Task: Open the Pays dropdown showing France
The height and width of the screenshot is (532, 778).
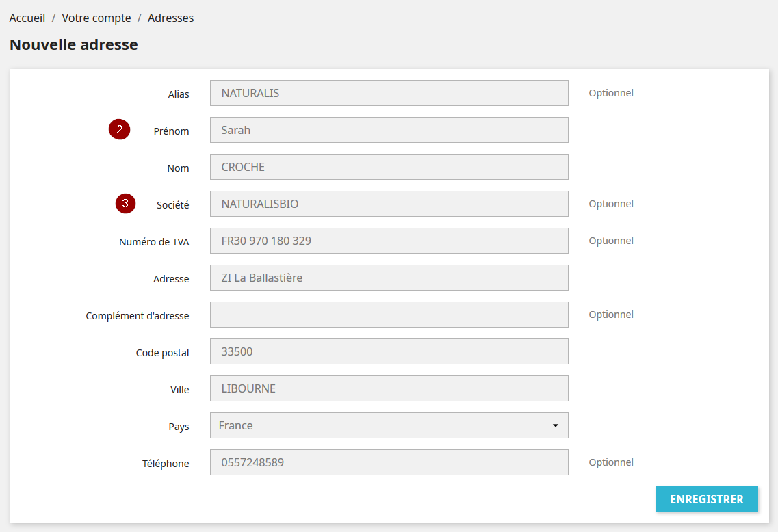Action: click(x=389, y=425)
